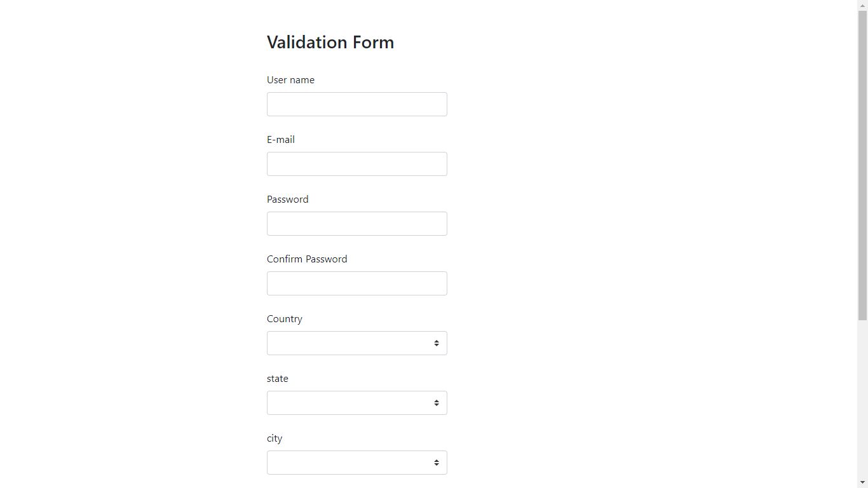Viewport: 868px width, 488px height.
Task: Click the vertical scrollbar thumb
Action: tap(862, 165)
